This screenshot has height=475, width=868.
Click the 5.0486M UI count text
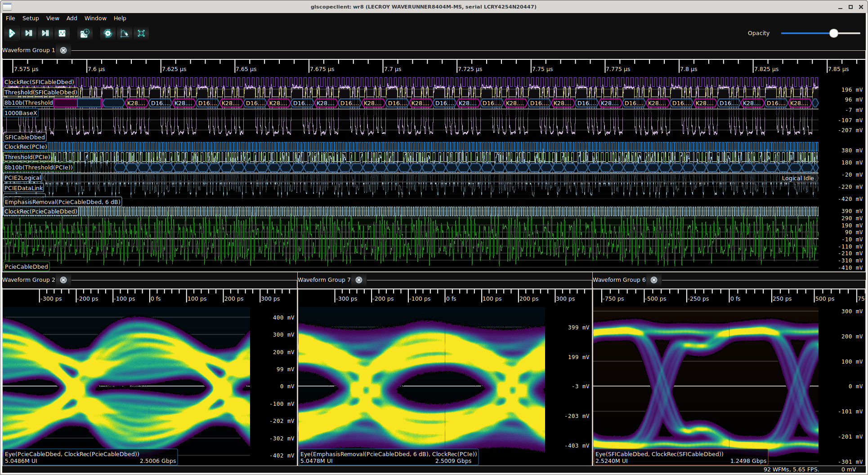21,461
